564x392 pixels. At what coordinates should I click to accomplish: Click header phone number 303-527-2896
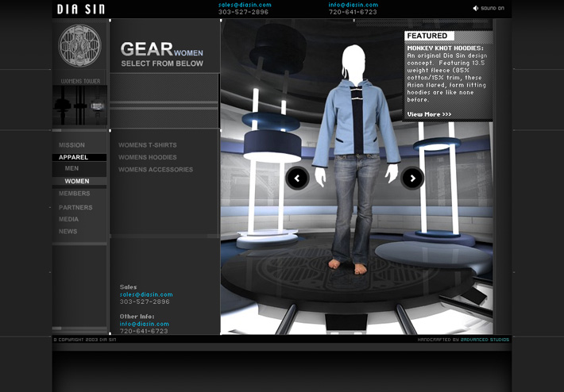243,12
